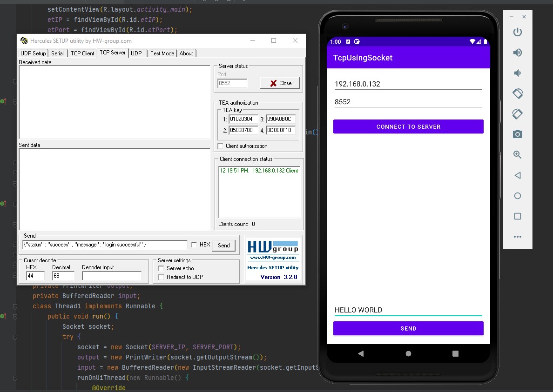Screen dimensions: 553x392
Task: Tap the SEND button on phone
Action: [408, 328]
